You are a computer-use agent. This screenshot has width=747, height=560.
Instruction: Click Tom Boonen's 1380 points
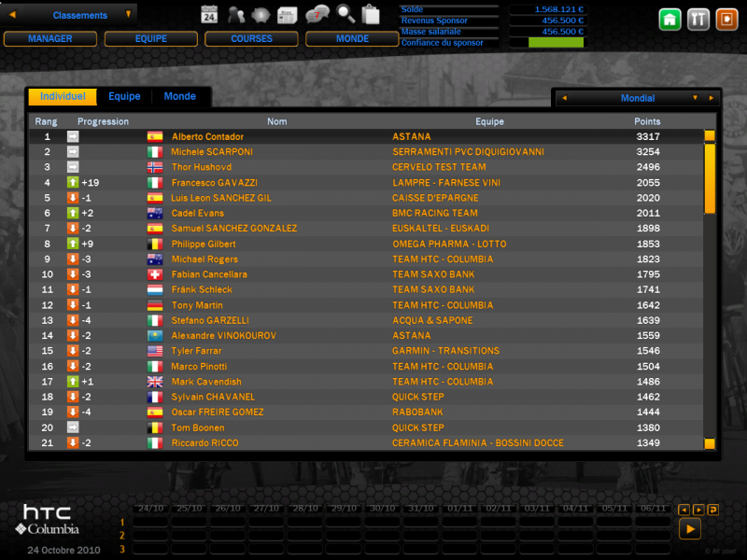pyautogui.click(x=648, y=427)
